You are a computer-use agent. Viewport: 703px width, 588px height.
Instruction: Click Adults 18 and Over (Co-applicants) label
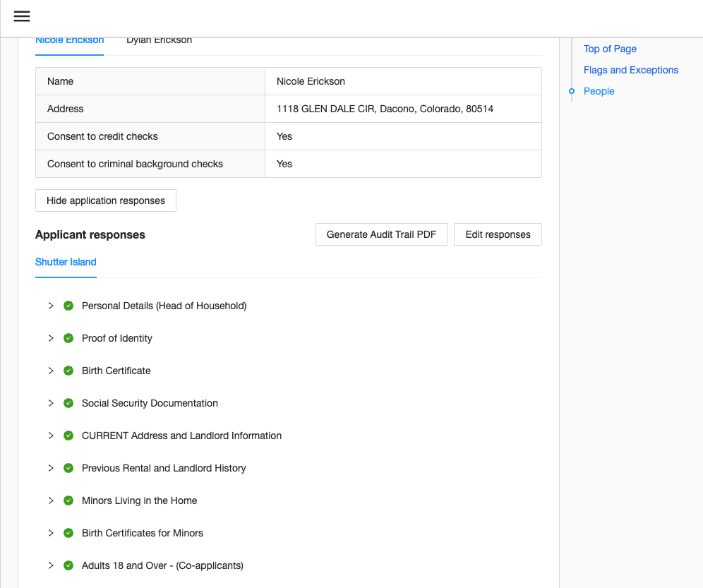[162, 565]
